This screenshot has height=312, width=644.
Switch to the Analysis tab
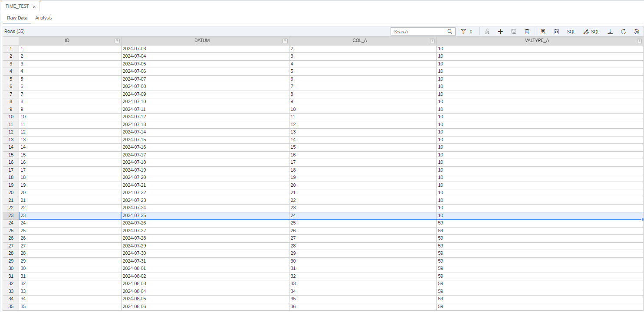click(43, 18)
